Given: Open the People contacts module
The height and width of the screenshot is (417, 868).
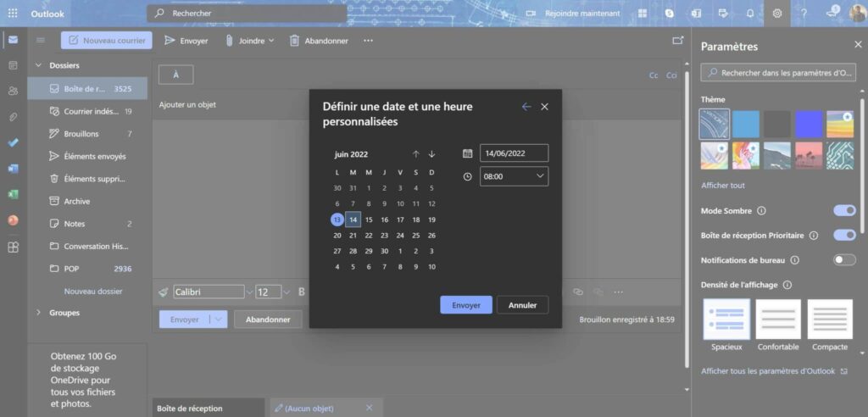Looking at the screenshot, I should click(13, 91).
